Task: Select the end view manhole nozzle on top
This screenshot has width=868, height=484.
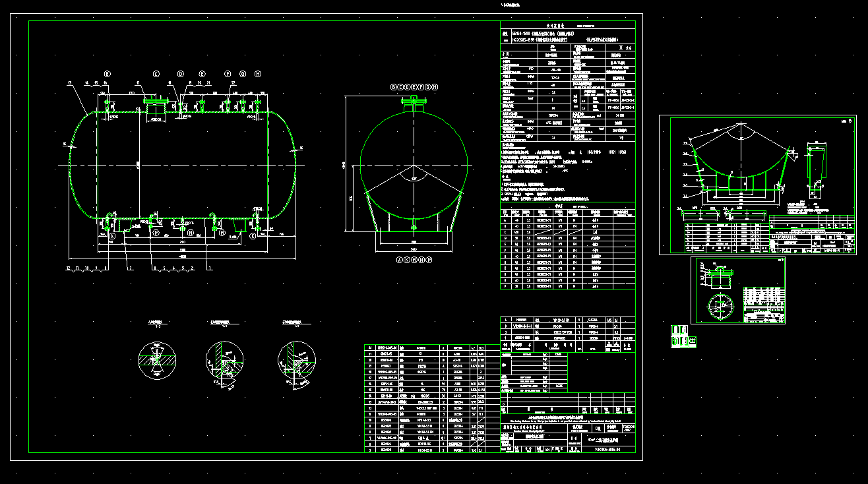Action: click(x=414, y=104)
